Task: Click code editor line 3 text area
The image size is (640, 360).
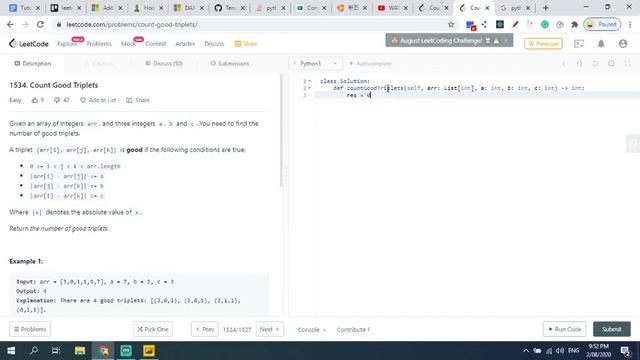Action: 477,95
